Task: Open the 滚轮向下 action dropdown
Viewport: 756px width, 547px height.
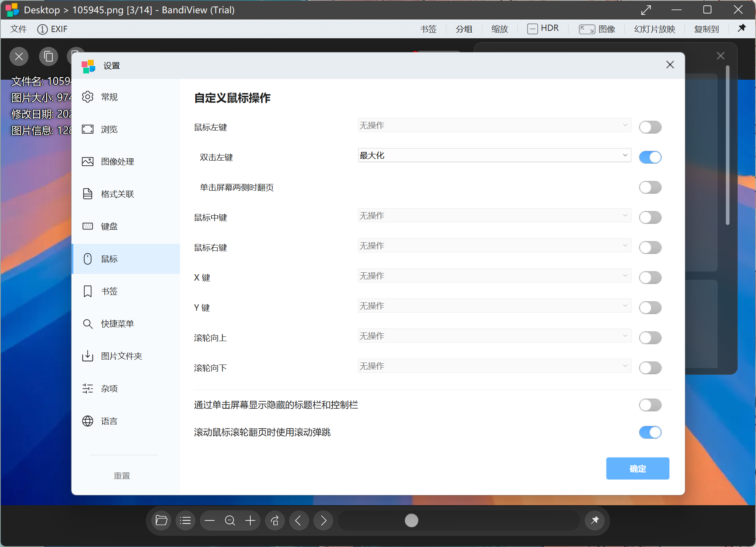Action: pyautogui.click(x=494, y=366)
